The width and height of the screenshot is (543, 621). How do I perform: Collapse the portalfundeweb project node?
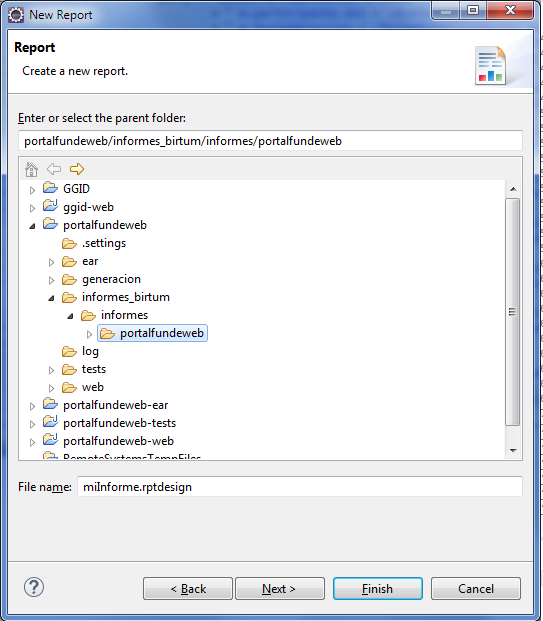coord(32,226)
